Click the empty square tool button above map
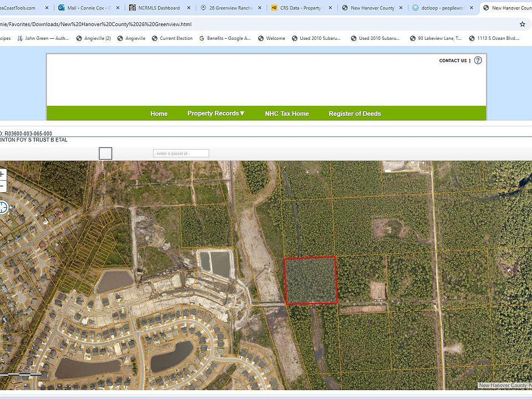The image size is (532, 399). pyautogui.click(x=105, y=154)
